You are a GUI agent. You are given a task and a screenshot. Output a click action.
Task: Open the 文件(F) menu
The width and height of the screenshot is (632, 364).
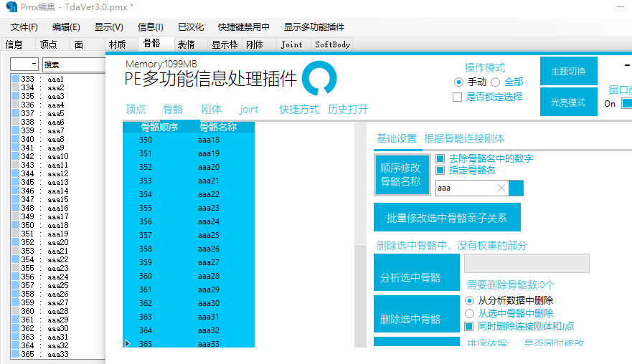tap(24, 27)
